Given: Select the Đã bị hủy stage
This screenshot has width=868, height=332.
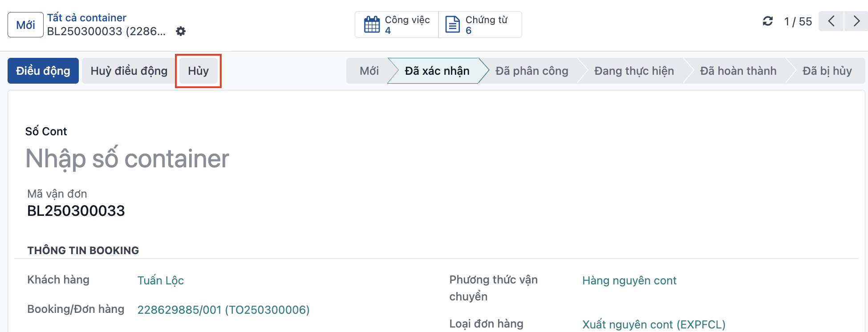Looking at the screenshot, I should point(827,71).
